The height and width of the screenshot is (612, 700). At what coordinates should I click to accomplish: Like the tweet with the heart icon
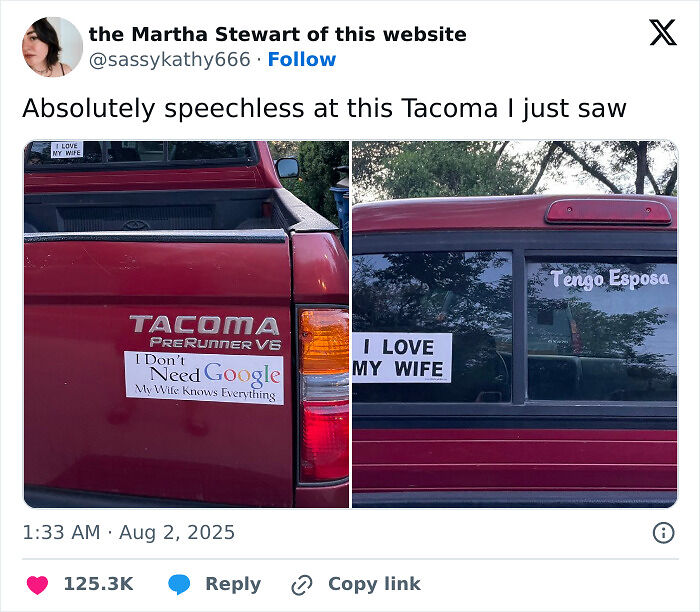pos(38,584)
